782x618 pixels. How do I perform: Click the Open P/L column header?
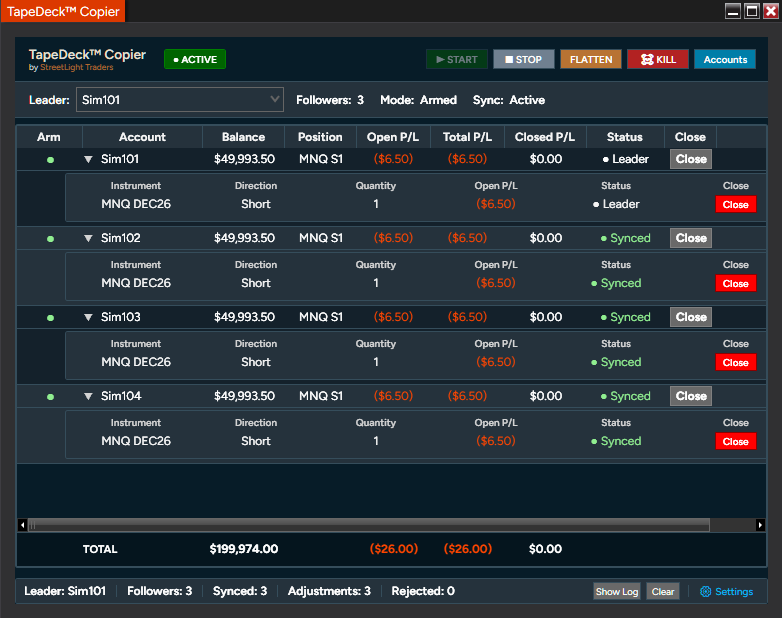pyautogui.click(x=393, y=137)
